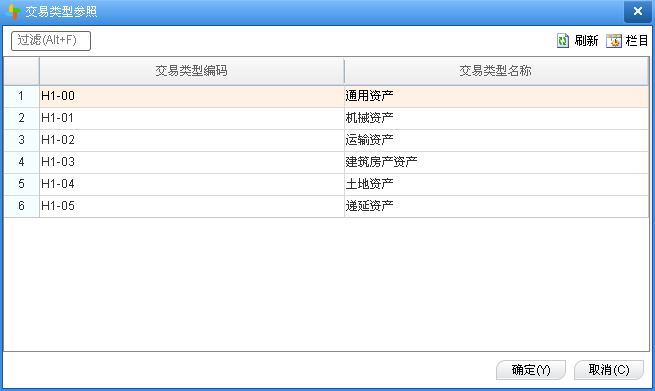Image resolution: width=655 pixels, height=391 pixels.
Task: Select the 机械资产 name cell
Action: click(x=496, y=118)
